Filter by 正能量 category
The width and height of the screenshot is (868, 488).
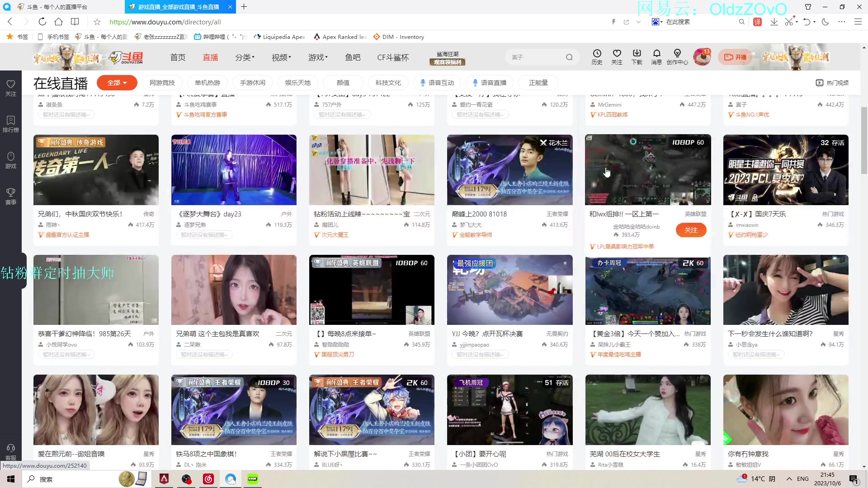(538, 83)
